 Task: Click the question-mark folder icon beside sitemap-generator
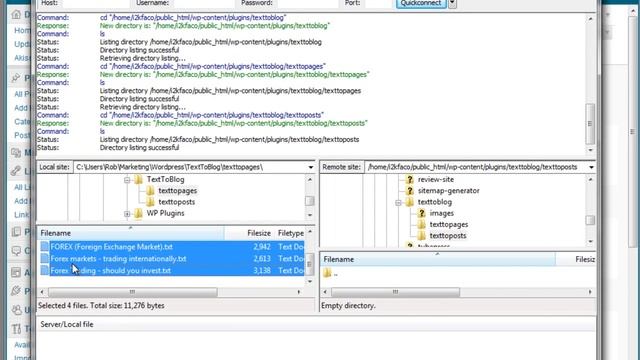point(409,191)
